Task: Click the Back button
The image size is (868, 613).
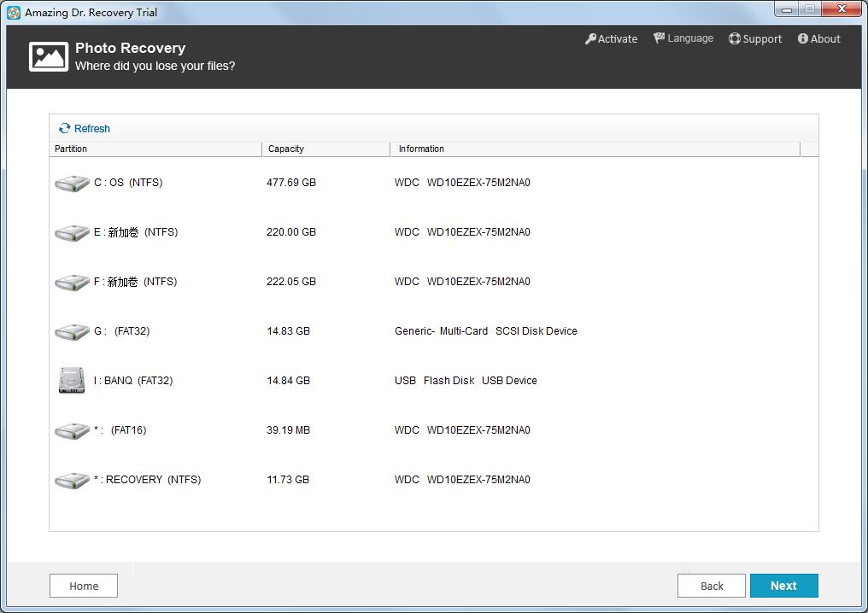Action: (x=712, y=586)
